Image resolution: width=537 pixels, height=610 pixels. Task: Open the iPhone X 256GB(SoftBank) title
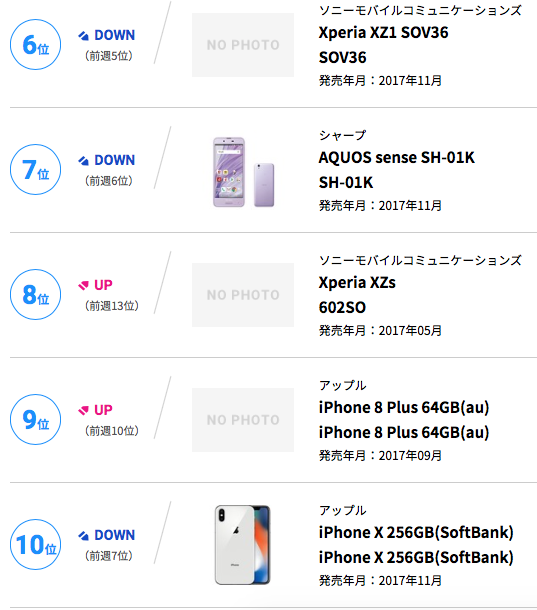416,533
